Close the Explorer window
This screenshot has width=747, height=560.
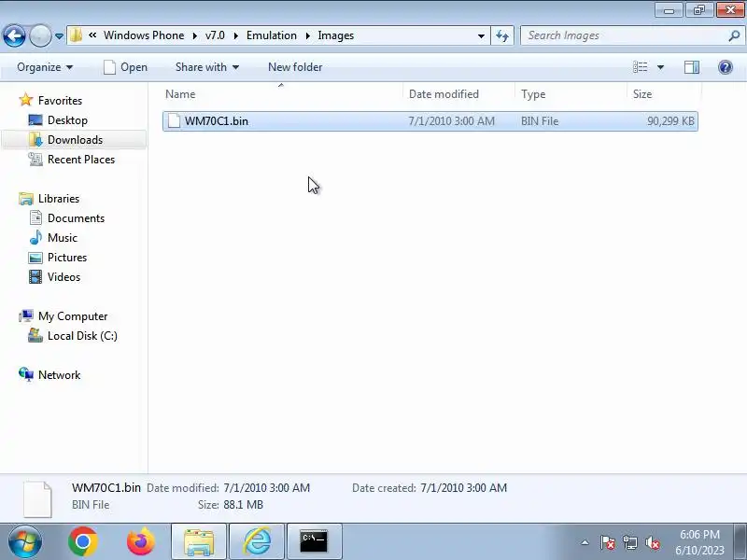click(x=730, y=9)
